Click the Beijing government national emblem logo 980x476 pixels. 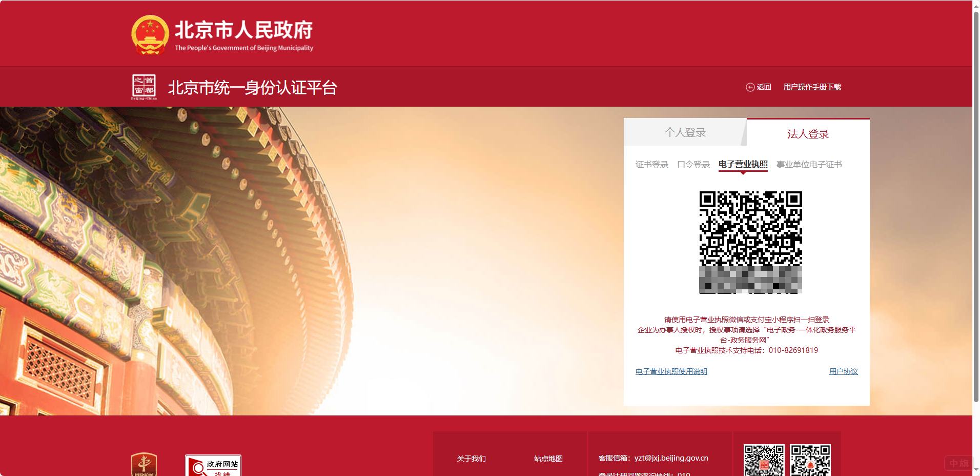150,34
